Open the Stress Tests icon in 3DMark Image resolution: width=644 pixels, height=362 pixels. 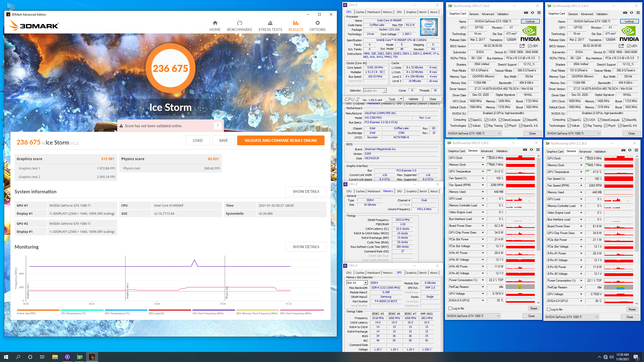270,23
